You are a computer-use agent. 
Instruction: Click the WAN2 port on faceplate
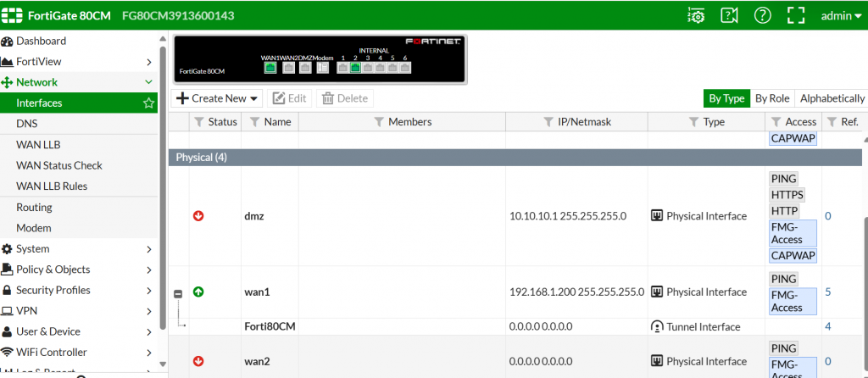coord(288,68)
